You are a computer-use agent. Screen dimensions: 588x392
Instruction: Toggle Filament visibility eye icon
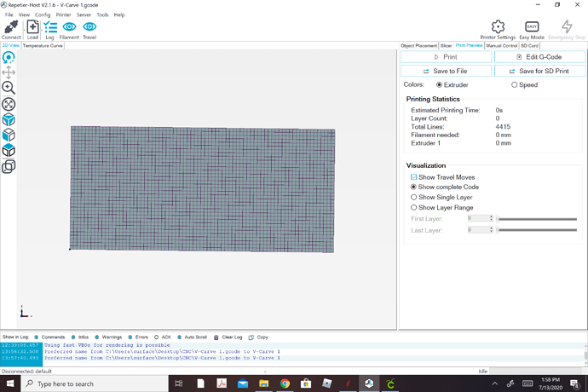(x=69, y=26)
